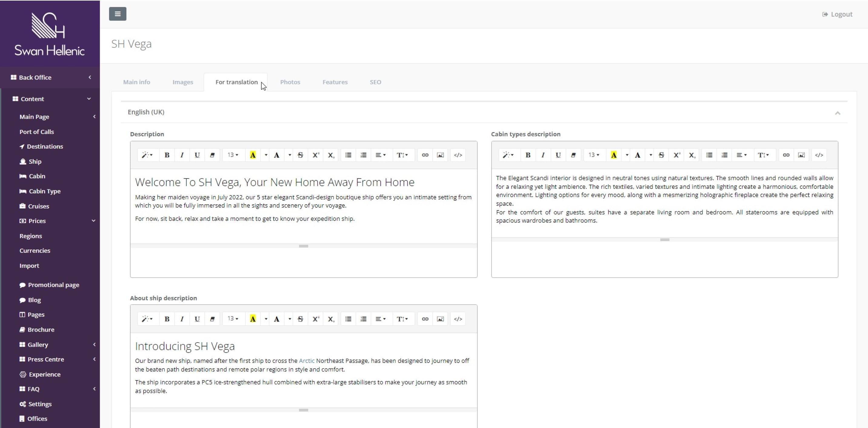Open the SEO tab

pos(375,82)
